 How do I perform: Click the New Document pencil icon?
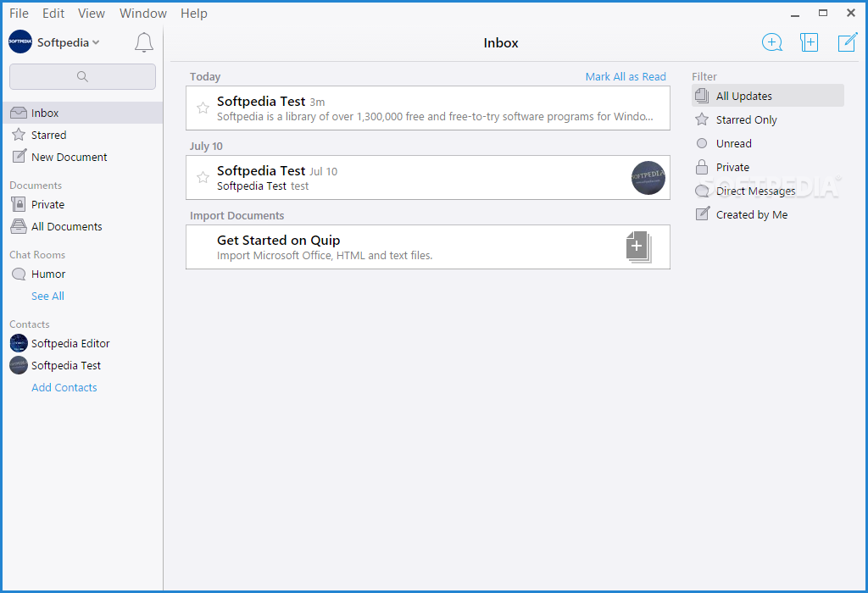(19, 156)
